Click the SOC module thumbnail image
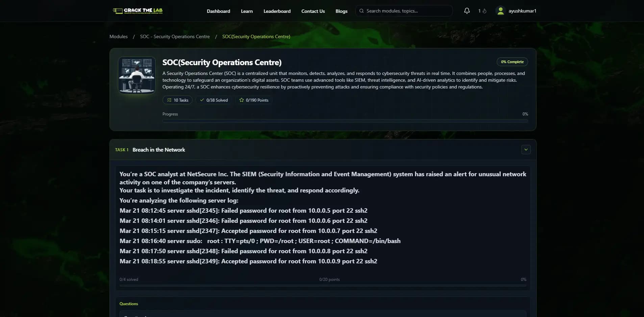644x317 pixels. click(137, 75)
